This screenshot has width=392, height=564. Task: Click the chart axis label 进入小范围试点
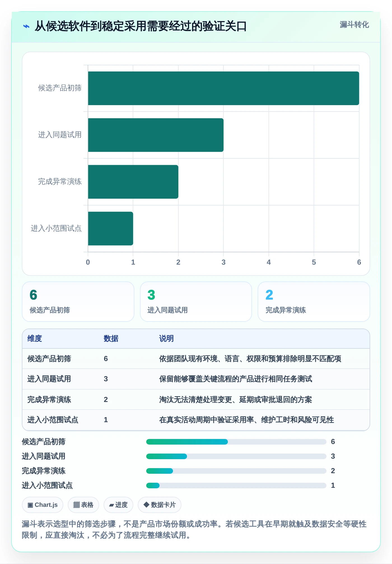(56, 228)
